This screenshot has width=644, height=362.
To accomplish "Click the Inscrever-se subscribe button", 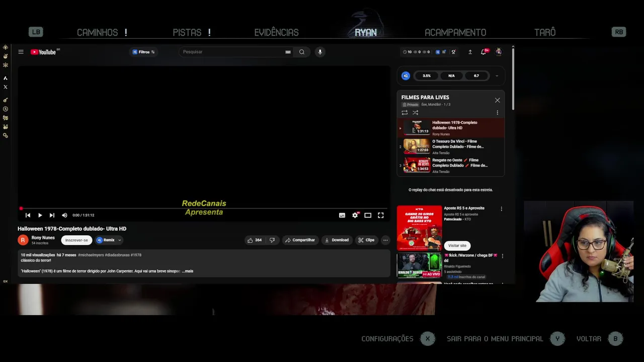I will (x=76, y=240).
